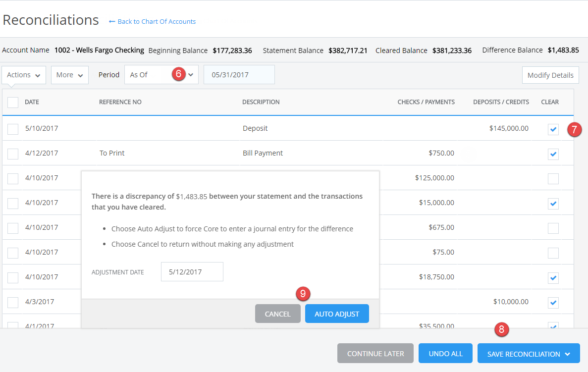Viewport: 588px width, 372px height.
Task: Select row checkbox for 4/12/2017 Bill Payment
Action: coord(13,154)
